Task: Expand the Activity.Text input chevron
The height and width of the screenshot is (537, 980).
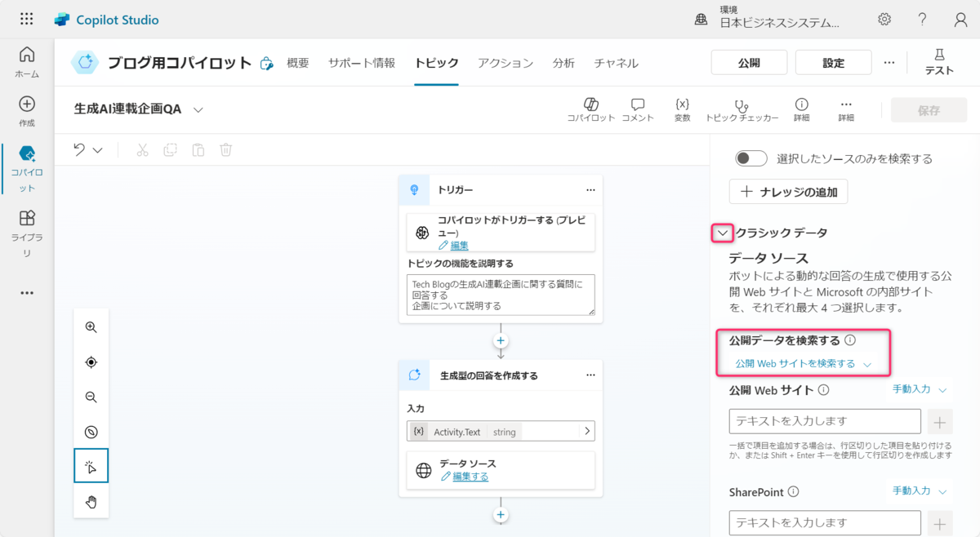Action: pos(586,431)
